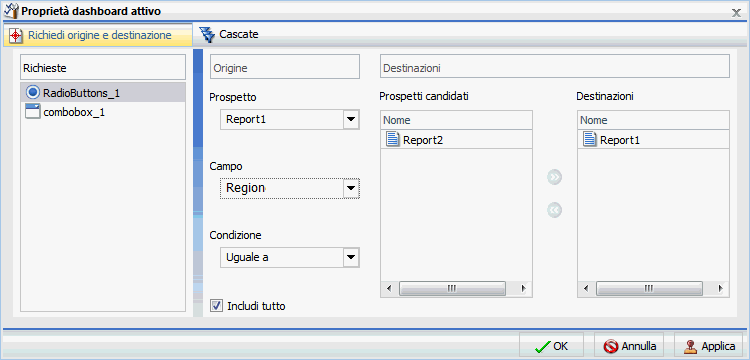This screenshot has width=750, height=360.
Task: Click the target icon on Richiedi origine tab
Action: tap(16, 35)
